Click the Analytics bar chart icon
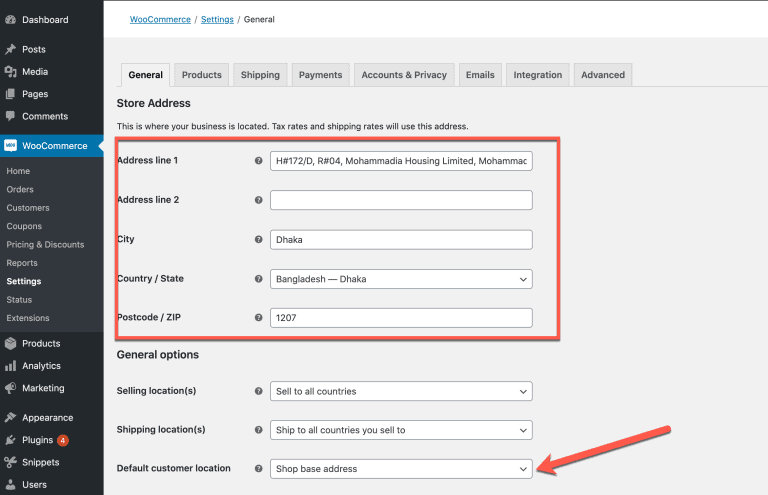The height and width of the screenshot is (495, 768). tap(10, 366)
